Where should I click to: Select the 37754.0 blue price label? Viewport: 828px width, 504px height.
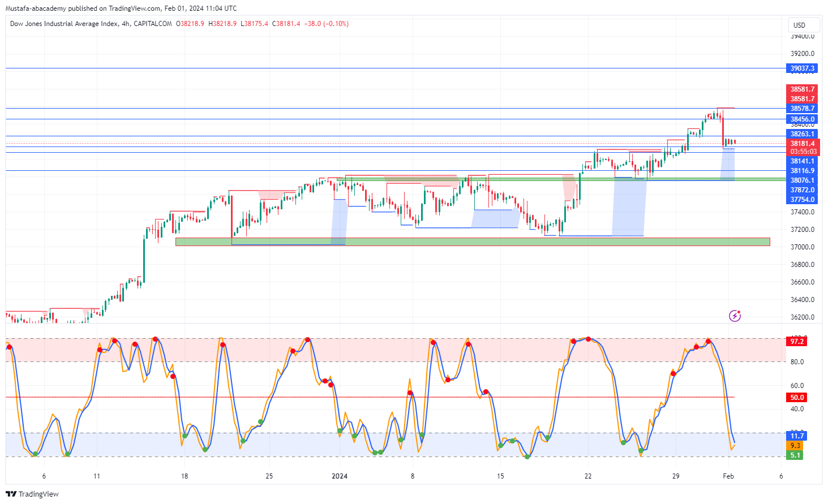point(803,200)
